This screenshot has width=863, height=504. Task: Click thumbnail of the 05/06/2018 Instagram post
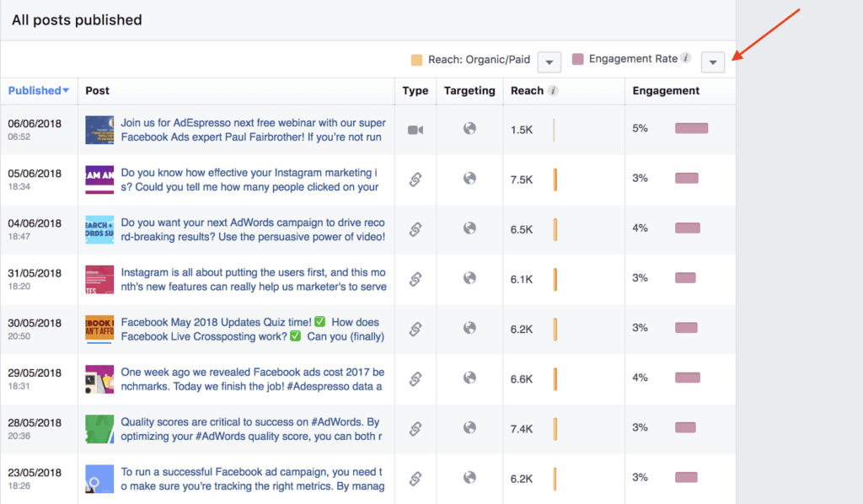click(x=99, y=180)
